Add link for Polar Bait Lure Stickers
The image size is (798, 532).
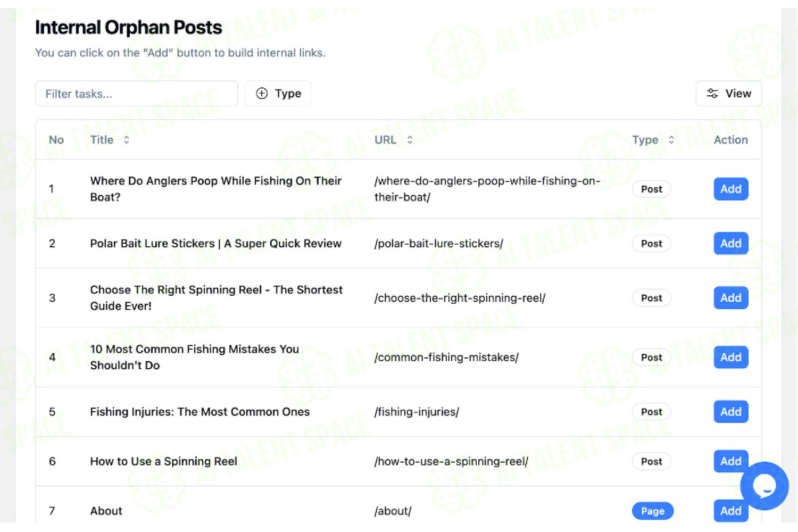(730, 243)
